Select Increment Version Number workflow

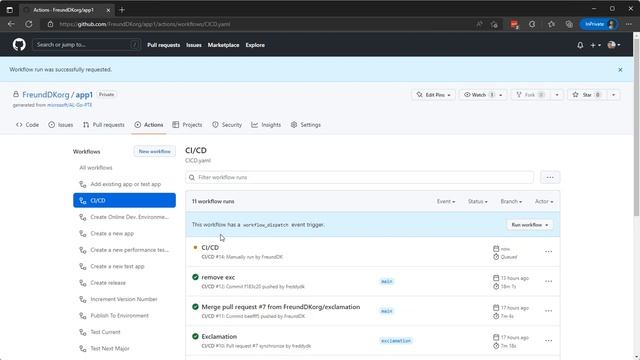point(124,299)
